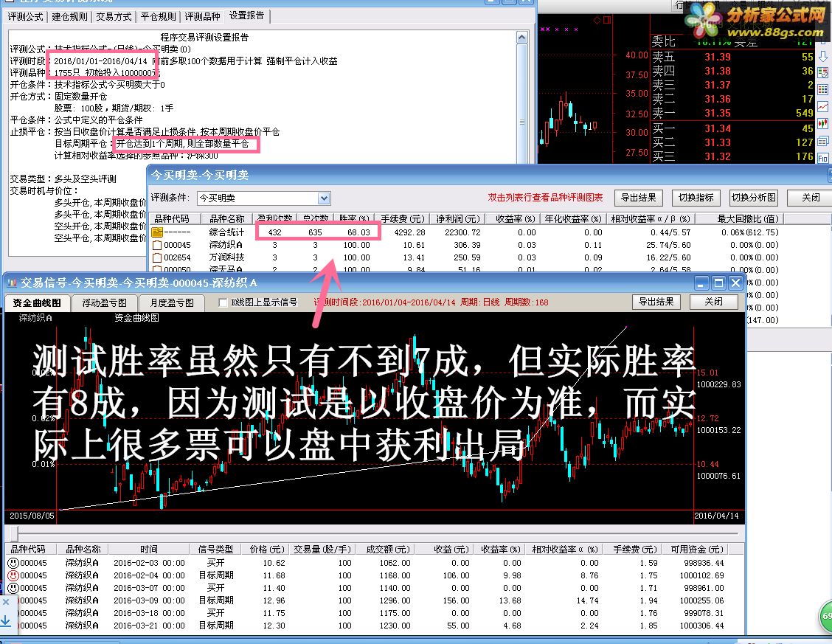Click 关闭 button in 今买明卖 results window
This screenshot has height=644, width=832.
[x=811, y=198]
